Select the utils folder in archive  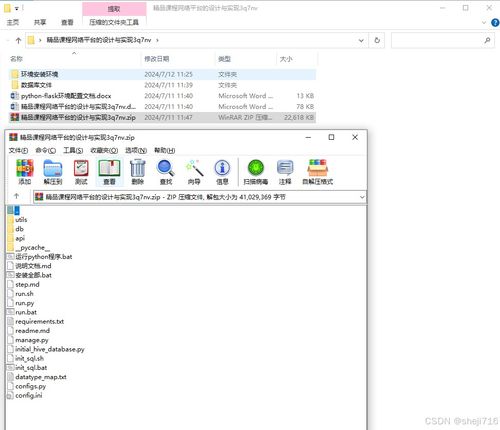(17, 220)
